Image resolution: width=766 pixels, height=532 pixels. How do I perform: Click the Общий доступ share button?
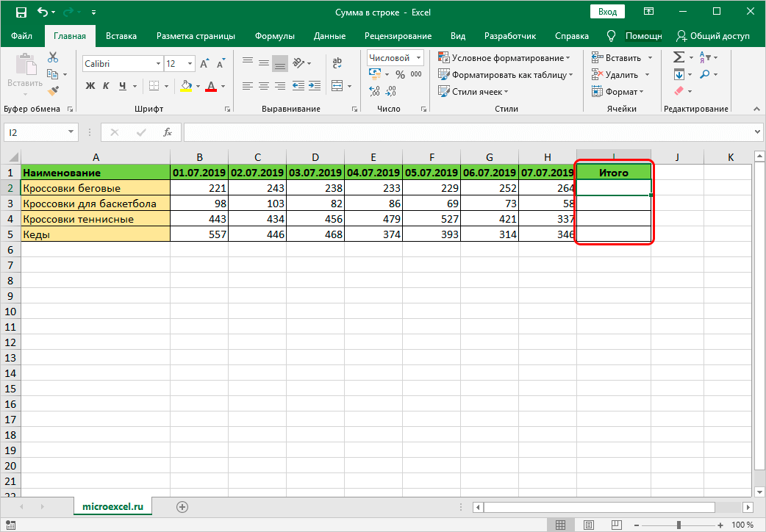tap(713, 36)
